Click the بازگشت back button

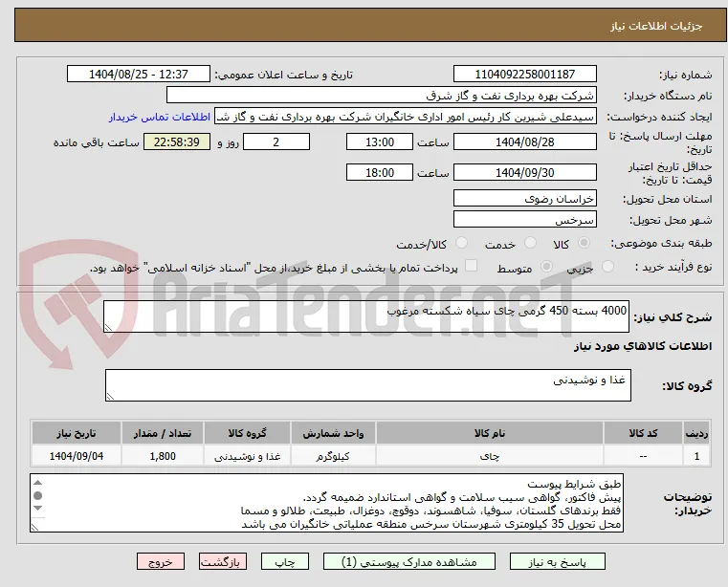(223, 561)
